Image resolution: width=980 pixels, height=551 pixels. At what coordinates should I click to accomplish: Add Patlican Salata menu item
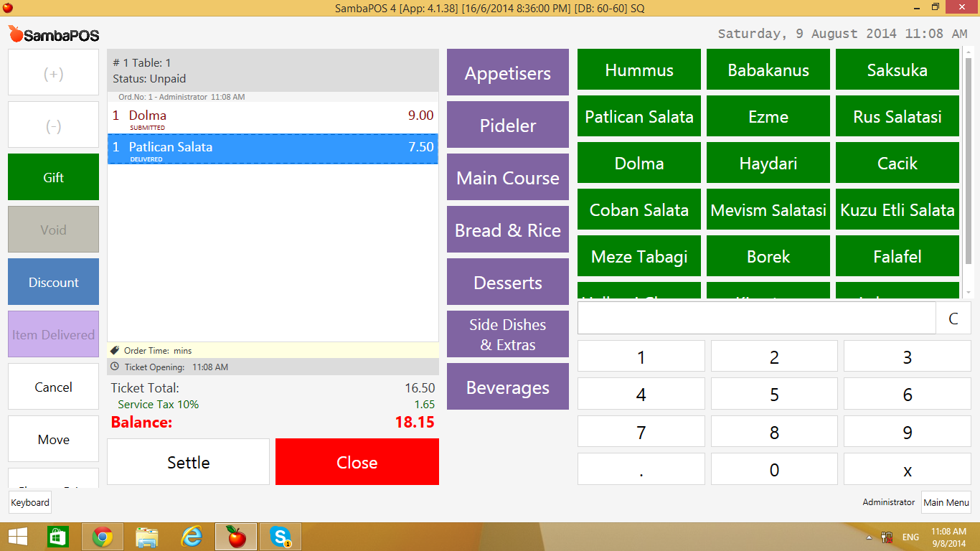tap(639, 116)
